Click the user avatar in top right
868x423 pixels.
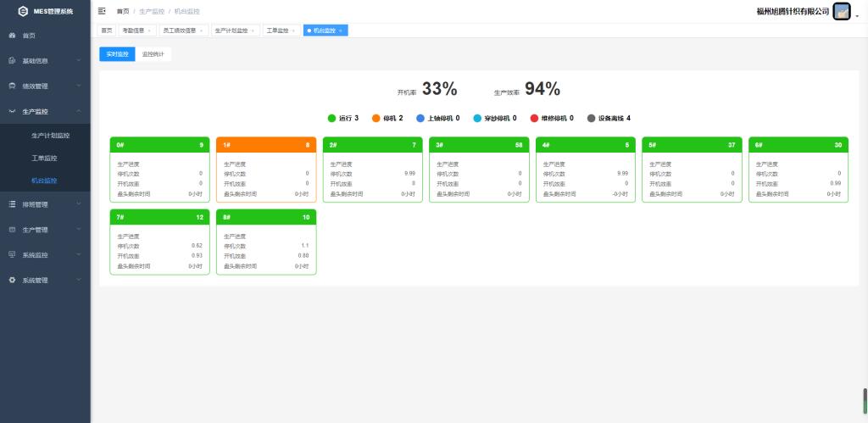coord(841,11)
